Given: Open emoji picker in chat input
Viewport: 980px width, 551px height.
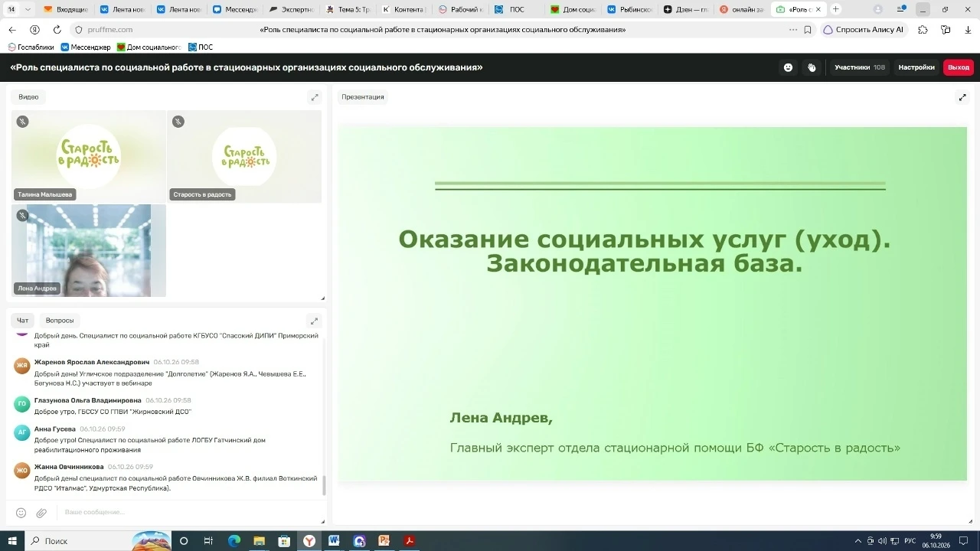Looking at the screenshot, I should [x=21, y=512].
